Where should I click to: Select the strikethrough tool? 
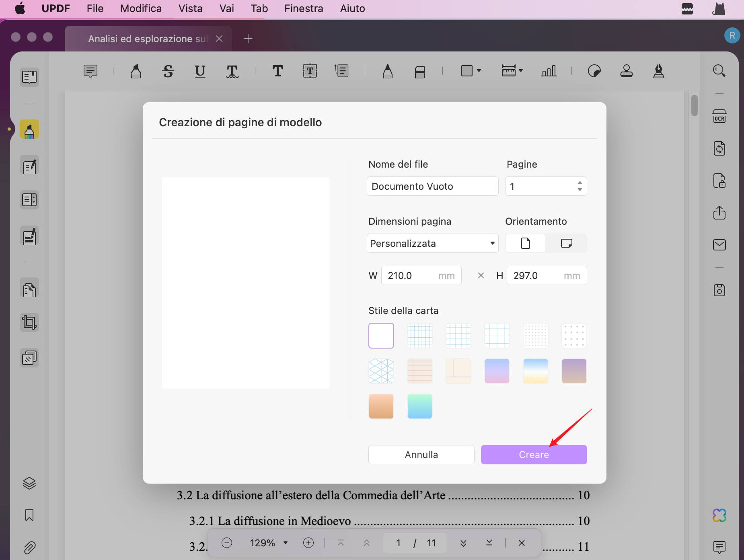pos(168,71)
